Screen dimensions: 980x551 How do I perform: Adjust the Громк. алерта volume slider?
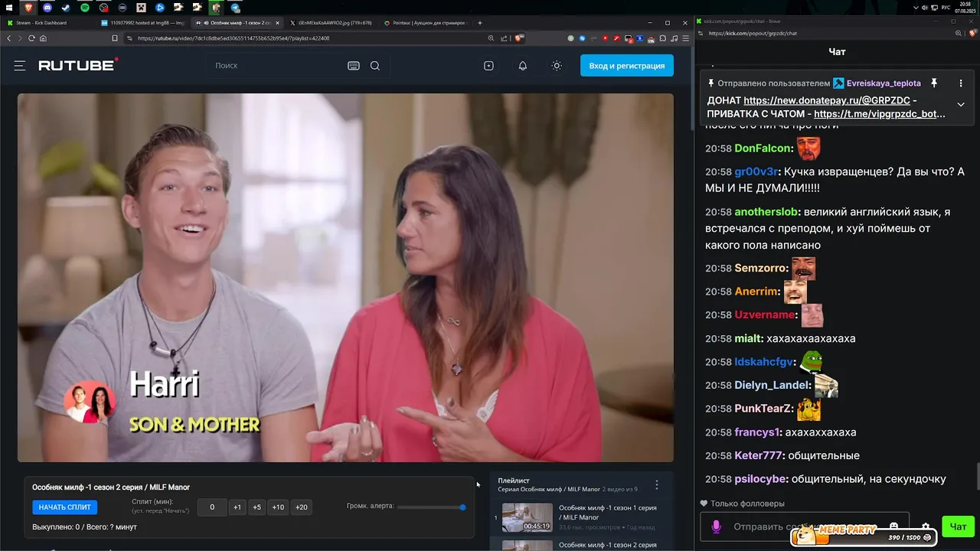431,507
